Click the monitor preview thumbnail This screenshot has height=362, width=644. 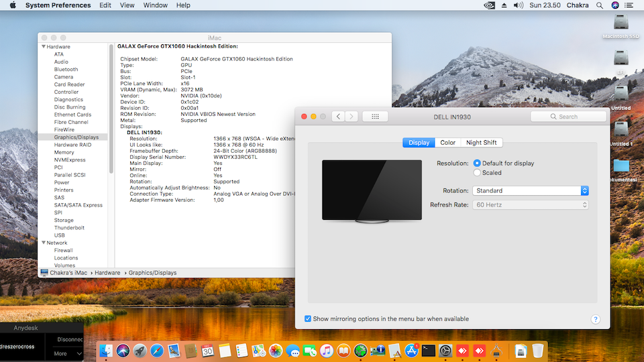(372, 191)
